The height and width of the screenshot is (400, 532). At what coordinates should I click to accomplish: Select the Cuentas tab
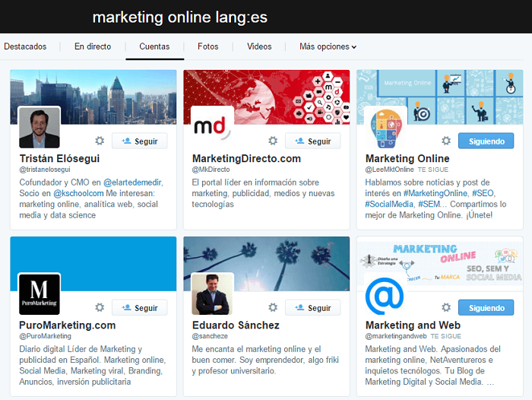pos(154,46)
